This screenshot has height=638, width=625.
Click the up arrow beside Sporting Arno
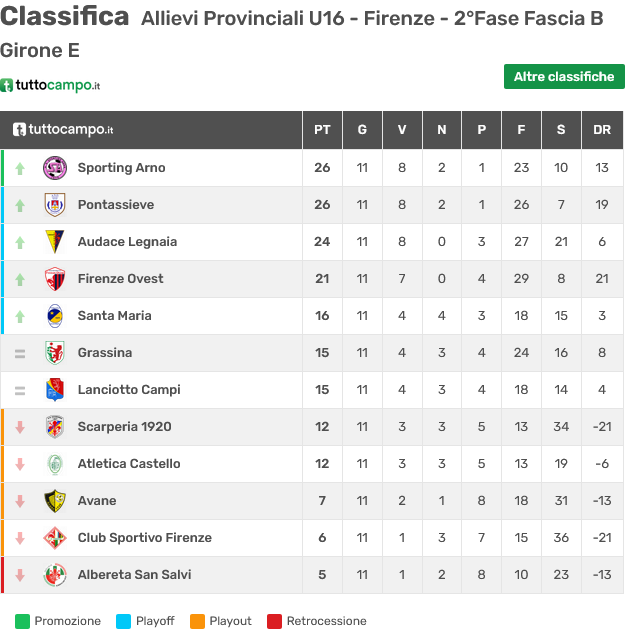click(x=20, y=168)
